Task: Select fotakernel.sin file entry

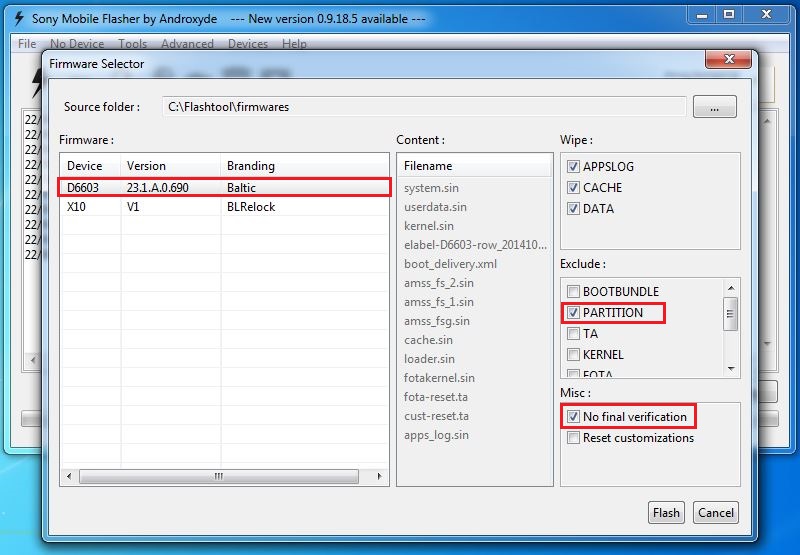Action: (x=439, y=378)
